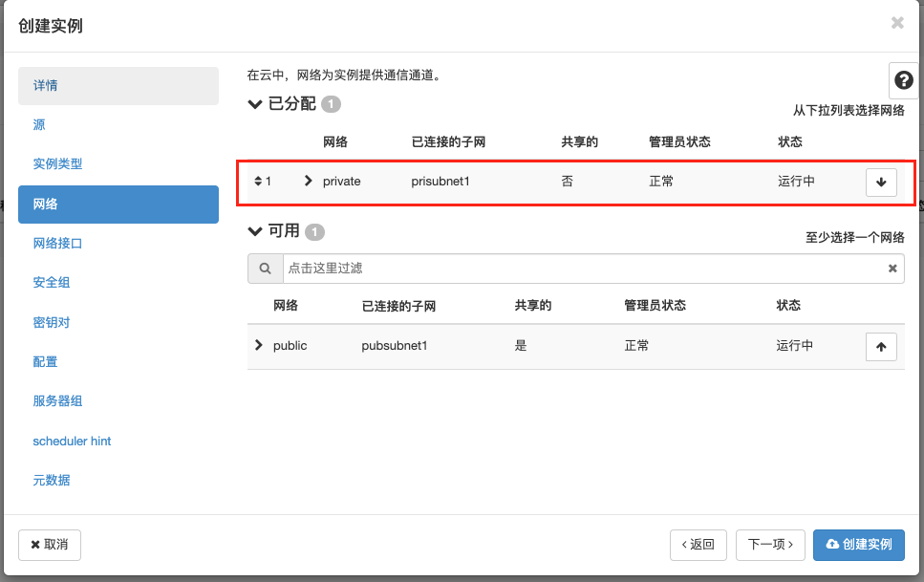Image resolution: width=924 pixels, height=582 pixels.
Task: Click the reorder handle beside private network
Action: 258,181
